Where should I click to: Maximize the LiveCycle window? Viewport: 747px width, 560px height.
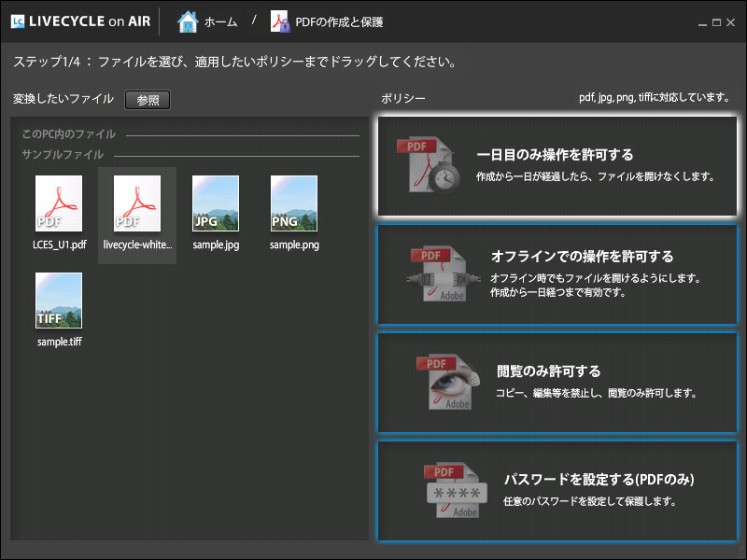716,22
